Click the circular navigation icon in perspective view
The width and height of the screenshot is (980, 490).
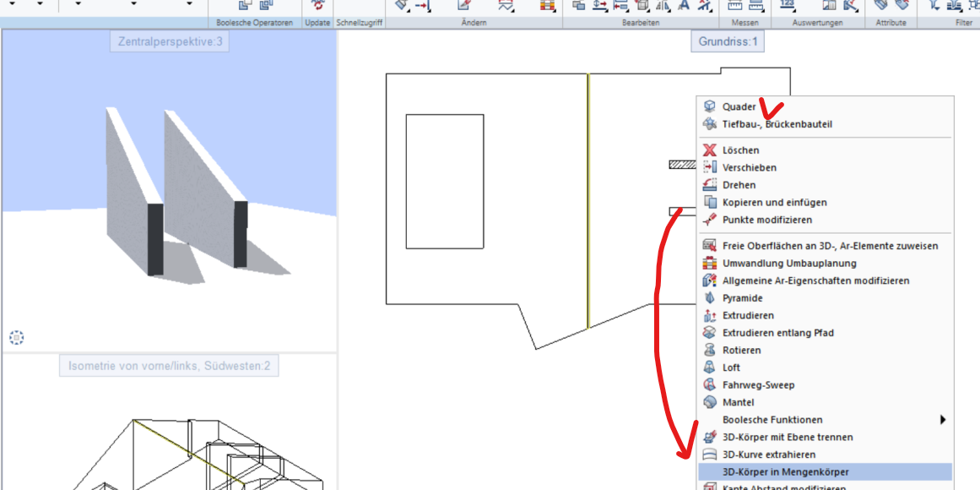pyautogui.click(x=16, y=338)
